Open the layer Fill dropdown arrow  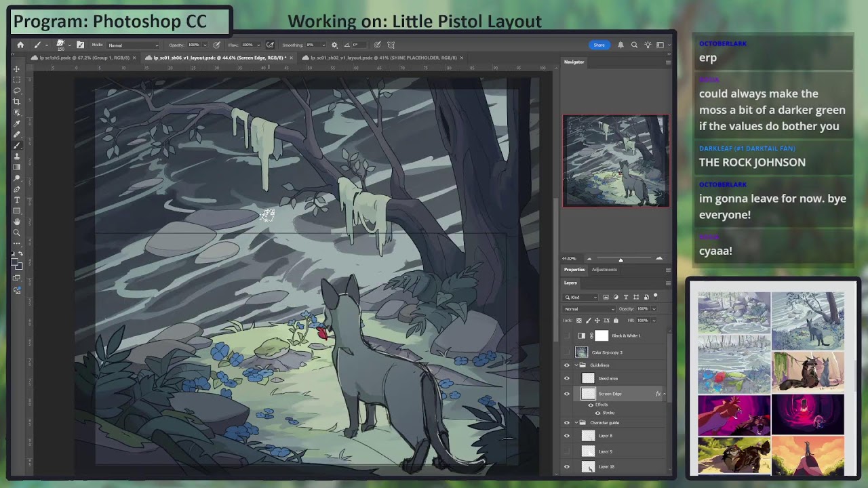pos(654,320)
